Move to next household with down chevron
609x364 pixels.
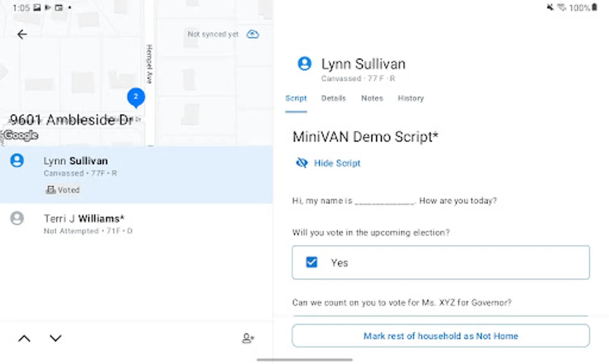[x=55, y=338]
